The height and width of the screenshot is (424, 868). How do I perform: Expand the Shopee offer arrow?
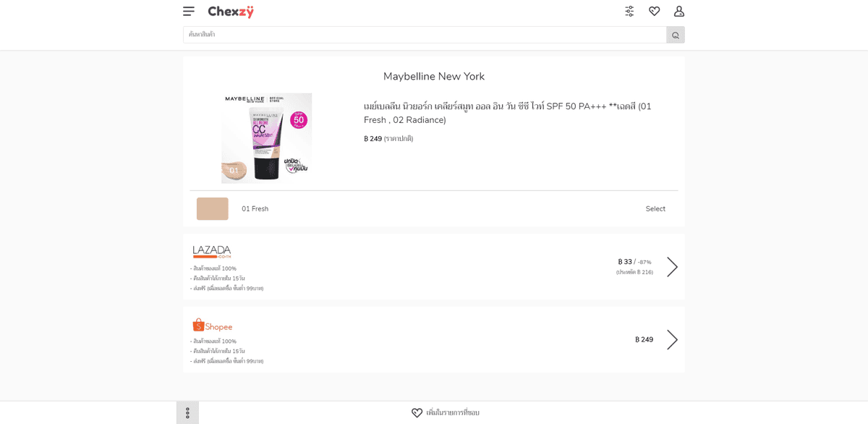(x=672, y=339)
